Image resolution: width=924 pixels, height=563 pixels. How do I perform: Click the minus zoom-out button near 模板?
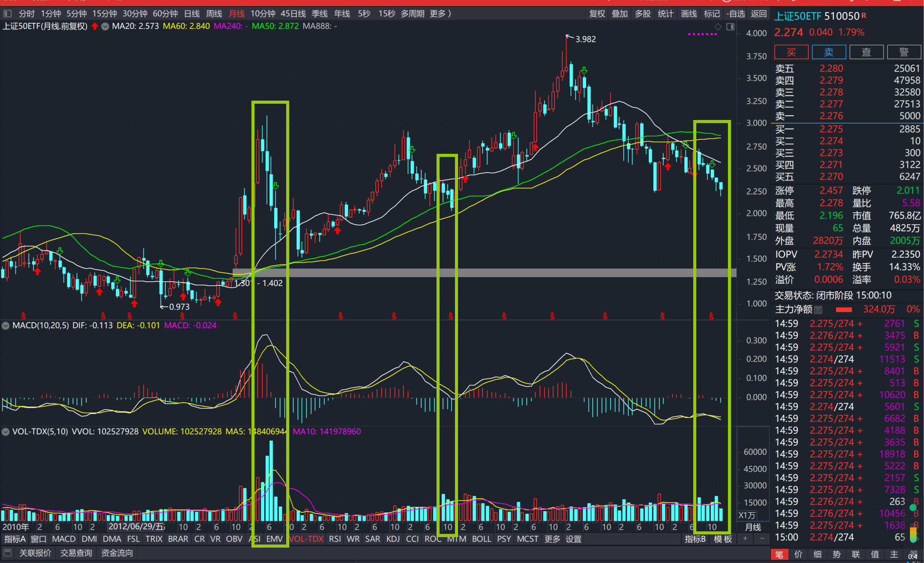point(762,539)
